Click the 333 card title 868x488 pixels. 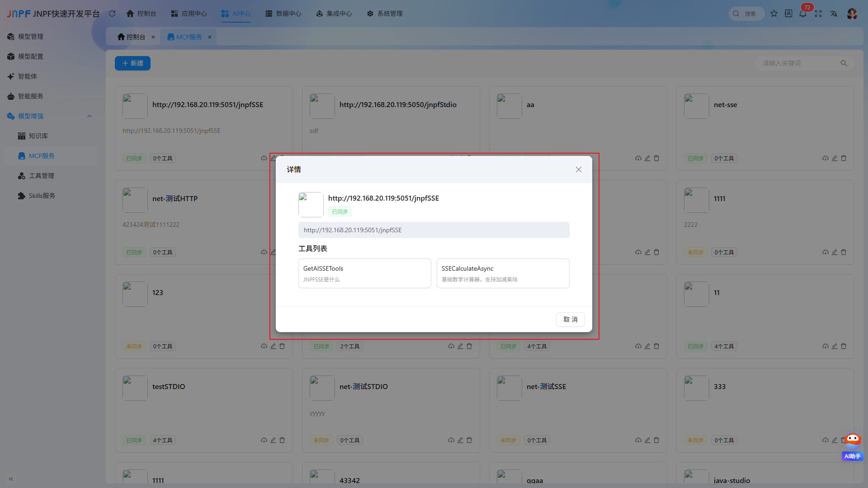coord(720,387)
